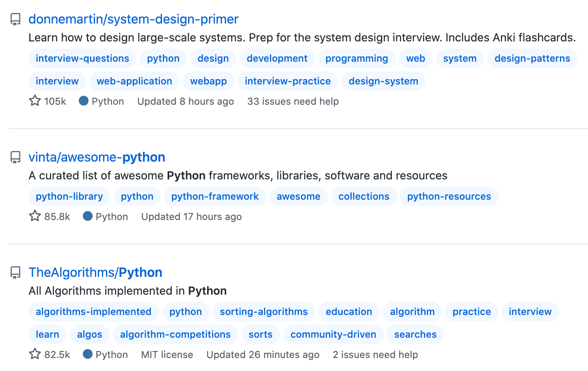The image size is (588, 371).
Task: Click blue Python language dot for awesome-python
Action: tap(87, 216)
